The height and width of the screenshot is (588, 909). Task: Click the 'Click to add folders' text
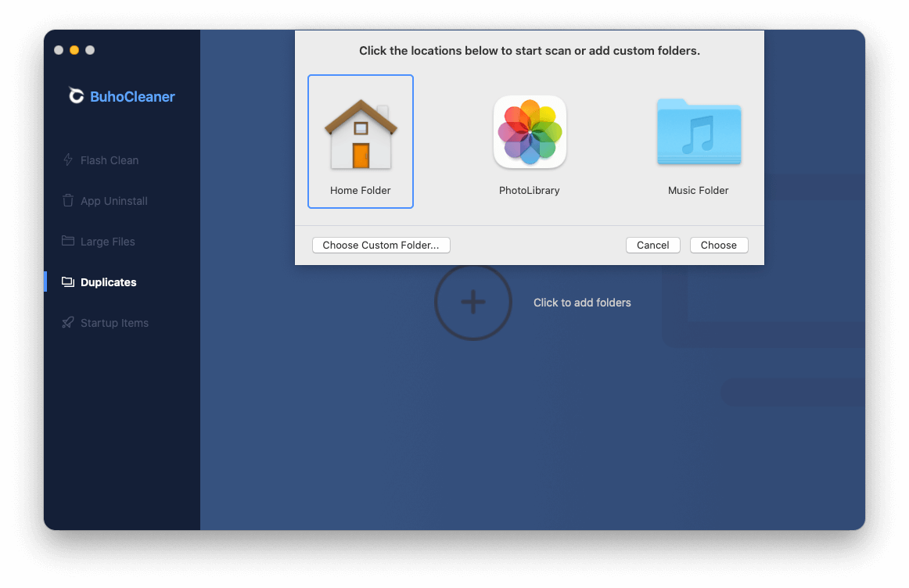coord(582,303)
